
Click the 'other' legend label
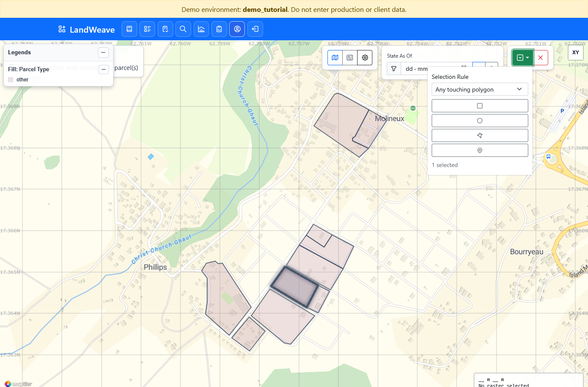22,80
